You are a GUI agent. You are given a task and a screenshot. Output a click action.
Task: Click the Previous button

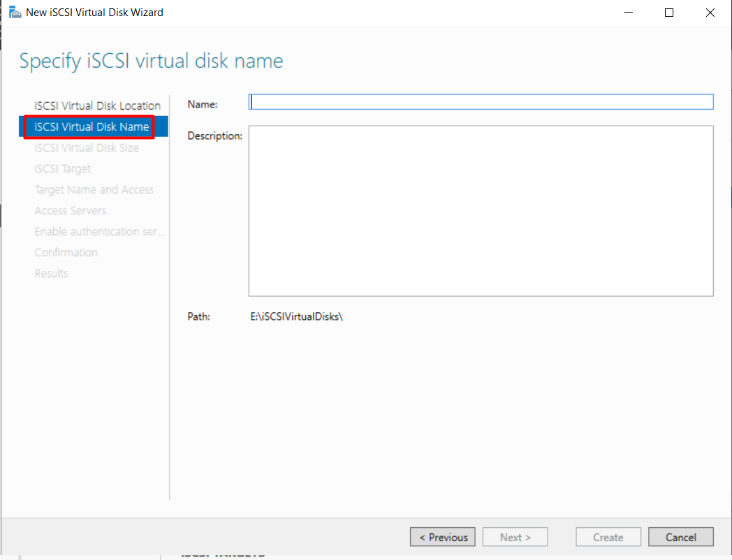[x=442, y=537]
